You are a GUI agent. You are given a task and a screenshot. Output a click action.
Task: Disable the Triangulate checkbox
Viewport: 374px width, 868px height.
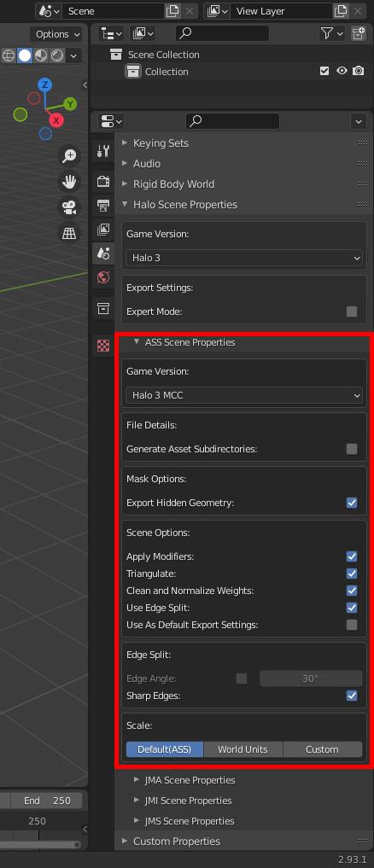(x=352, y=574)
